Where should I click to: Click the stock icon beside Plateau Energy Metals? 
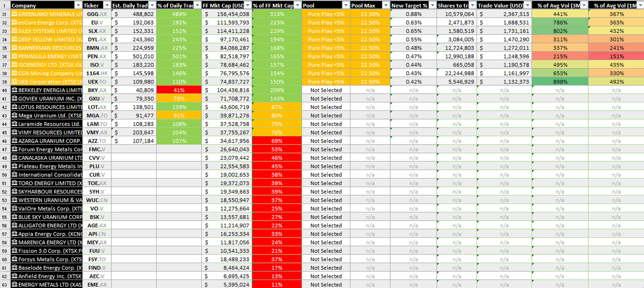(x=14, y=166)
